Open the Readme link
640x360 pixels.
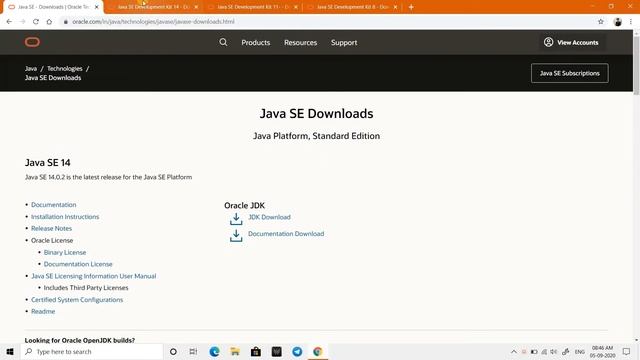click(x=43, y=311)
